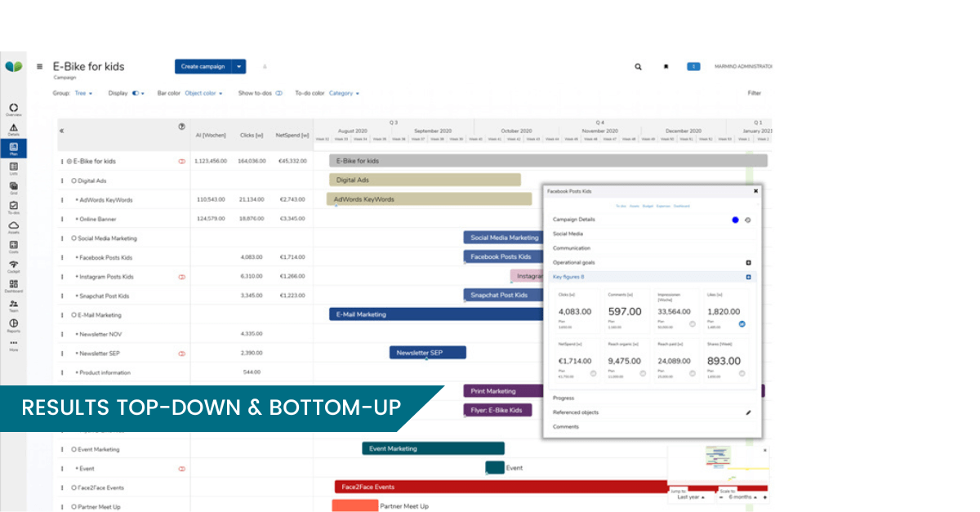Open the Team view in sidebar
This screenshot has width=980, height=512.
(14, 305)
